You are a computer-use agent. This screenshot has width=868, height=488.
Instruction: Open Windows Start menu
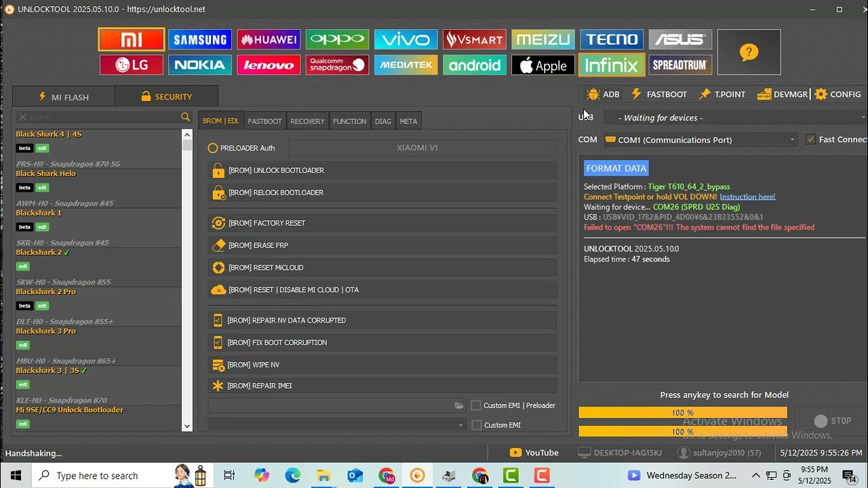[x=16, y=475]
